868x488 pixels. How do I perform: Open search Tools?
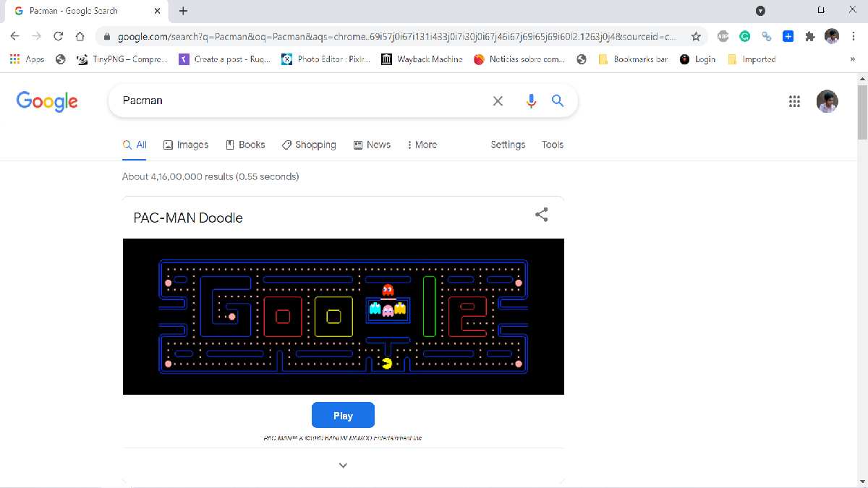[x=553, y=145]
